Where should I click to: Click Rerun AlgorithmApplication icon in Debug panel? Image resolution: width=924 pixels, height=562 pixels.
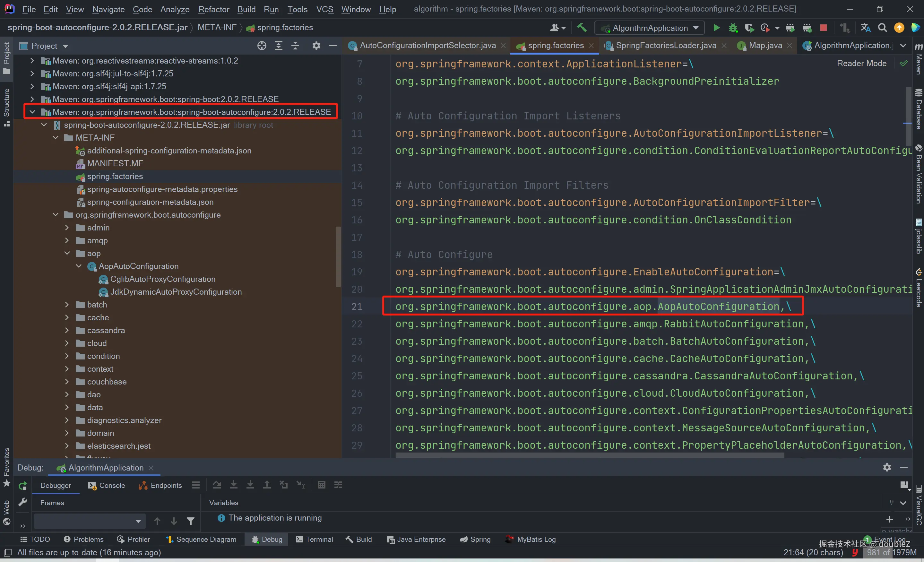tap(23, 486)
